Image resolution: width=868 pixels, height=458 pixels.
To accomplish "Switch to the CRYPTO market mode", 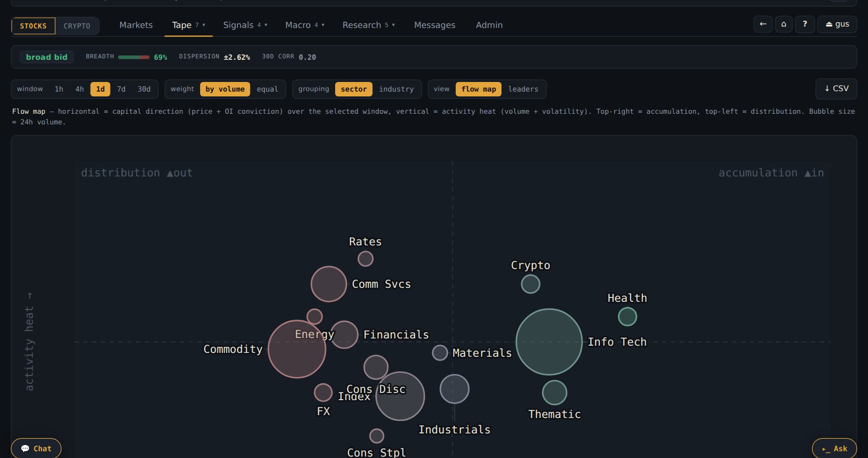I will [77, 26].
